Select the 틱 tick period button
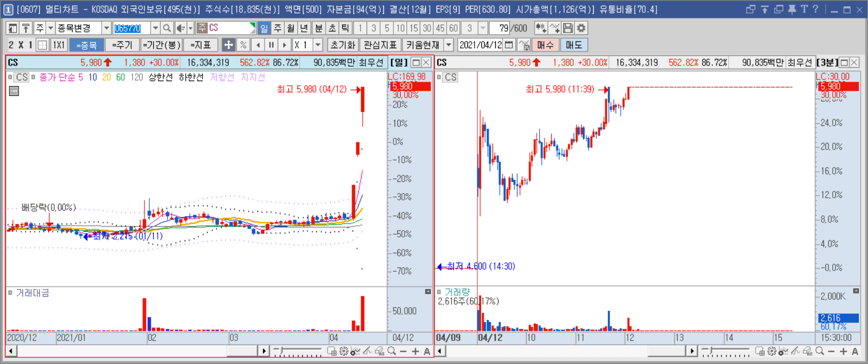 click(x=345, y=29)
